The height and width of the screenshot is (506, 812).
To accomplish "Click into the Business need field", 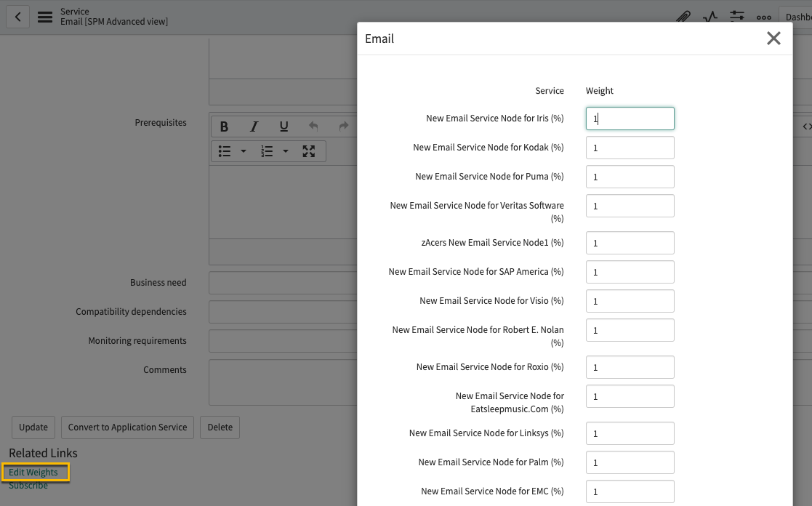I will point(283,283).
